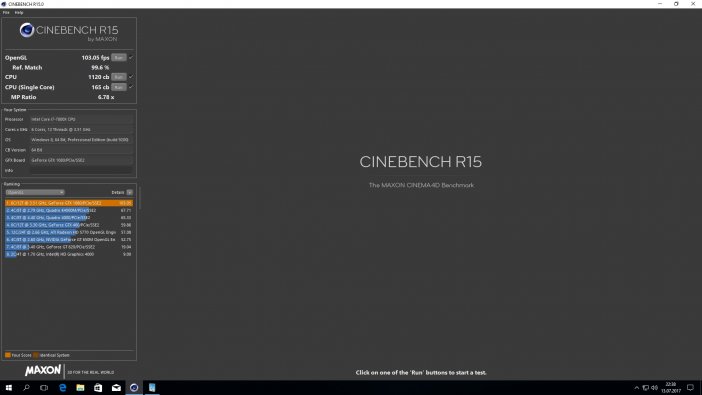This screenshot has height=395, width=702.
Task: Click the network tray icon
Action: (x=646, y=388)
